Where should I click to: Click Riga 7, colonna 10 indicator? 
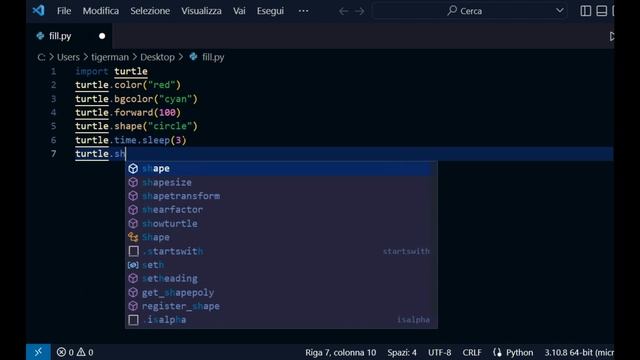[x=340, y=352]
